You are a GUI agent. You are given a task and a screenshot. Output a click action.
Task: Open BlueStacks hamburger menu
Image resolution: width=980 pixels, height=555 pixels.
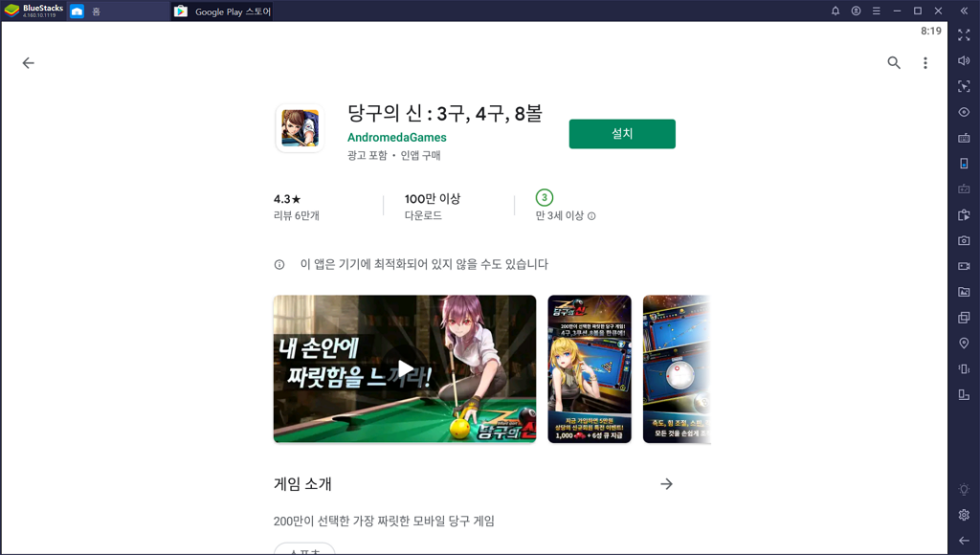click(x=877, y=11)
